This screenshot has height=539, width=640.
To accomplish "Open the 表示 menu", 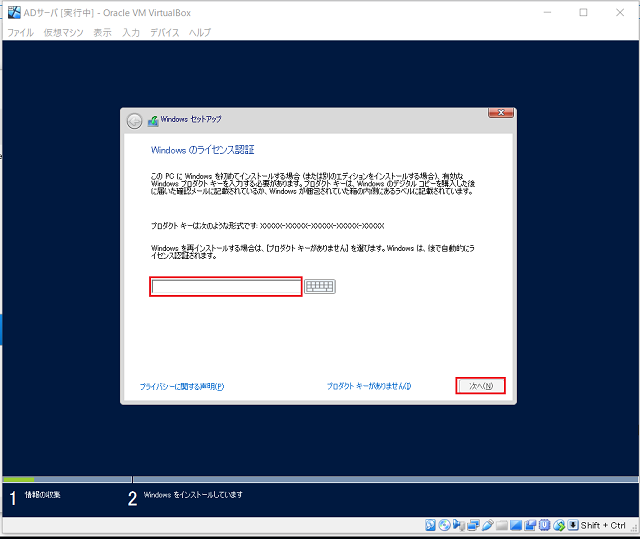I will [x=102, y=33].
